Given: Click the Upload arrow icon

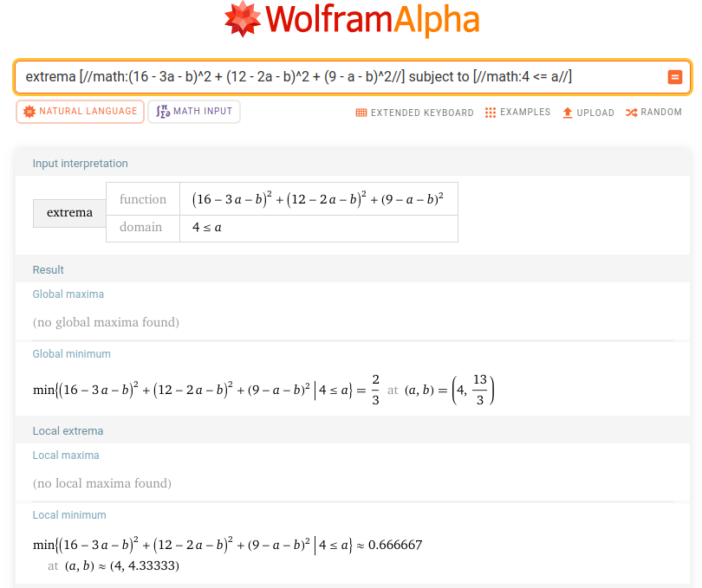Looking at the screenshot, I should coord(568,113).
